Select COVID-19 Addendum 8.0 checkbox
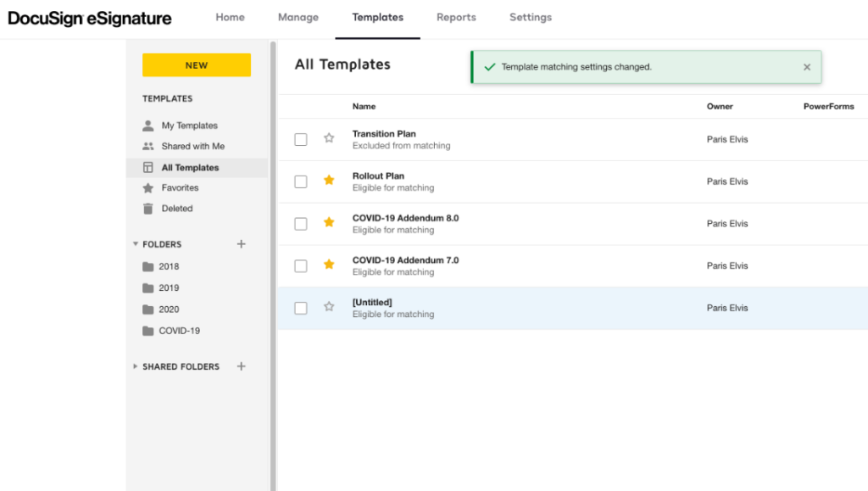 pos(301,224)
